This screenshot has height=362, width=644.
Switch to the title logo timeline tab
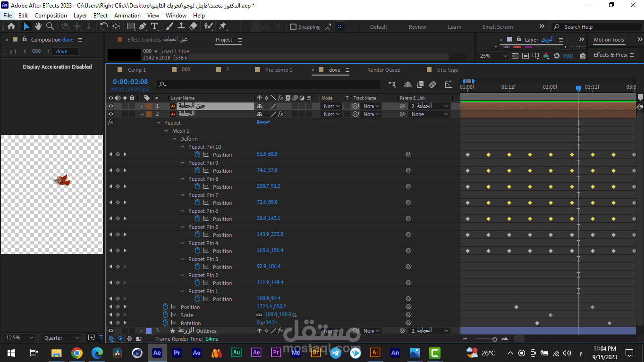click(447, 70)
